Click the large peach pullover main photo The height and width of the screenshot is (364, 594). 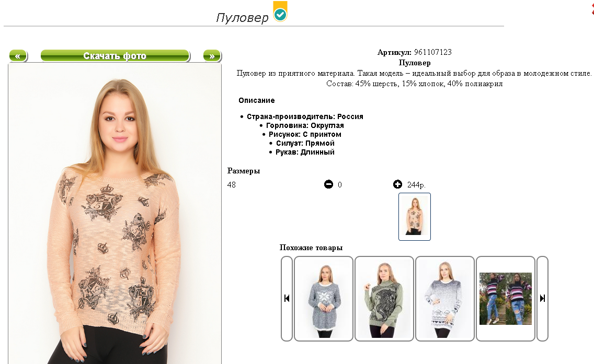coord(115,214)
